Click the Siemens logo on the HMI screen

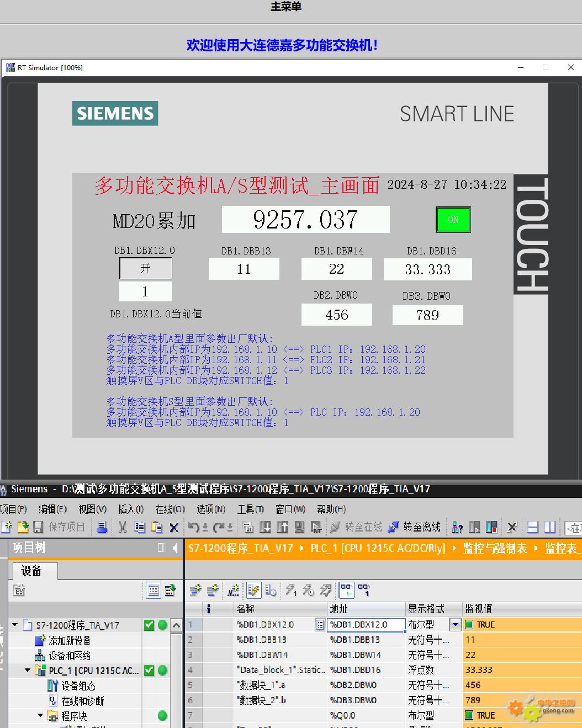pos(115,113)
